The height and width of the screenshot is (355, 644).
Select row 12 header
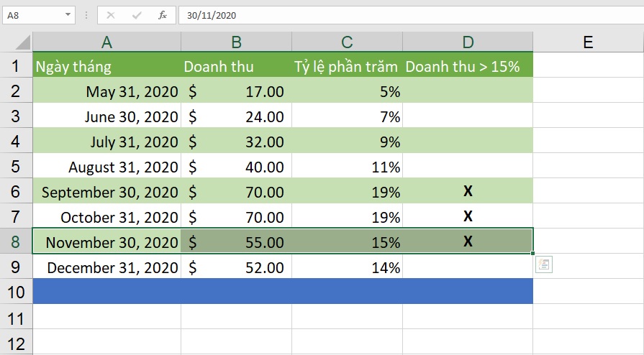[16, 342]
